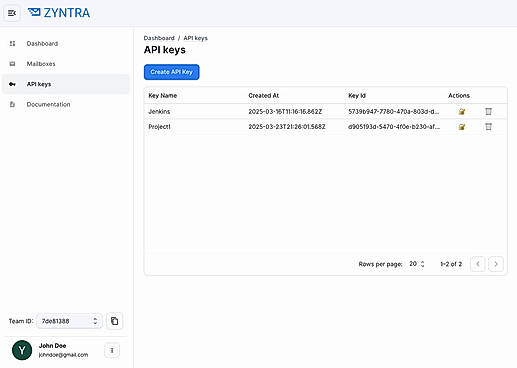Click the Create API Key button
Viewport: 517px width, 368px height.
(172, 72)
